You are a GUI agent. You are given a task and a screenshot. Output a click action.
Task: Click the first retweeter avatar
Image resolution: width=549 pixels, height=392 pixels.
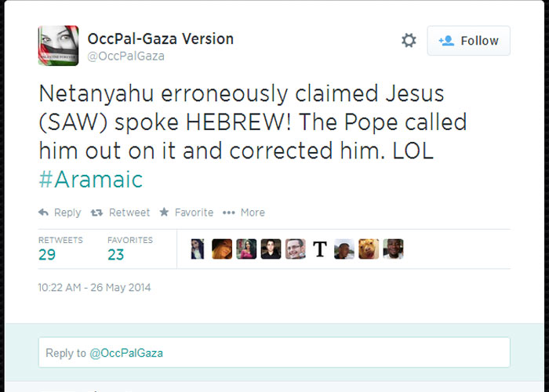coord(198,249)
